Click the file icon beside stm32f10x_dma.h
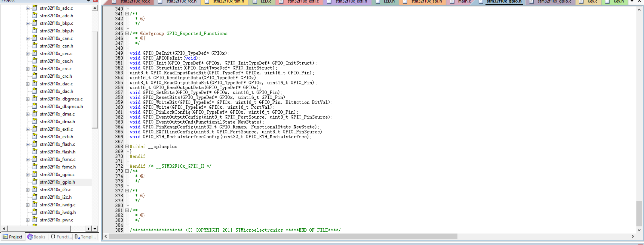644x245 pixels. [35, 121]
